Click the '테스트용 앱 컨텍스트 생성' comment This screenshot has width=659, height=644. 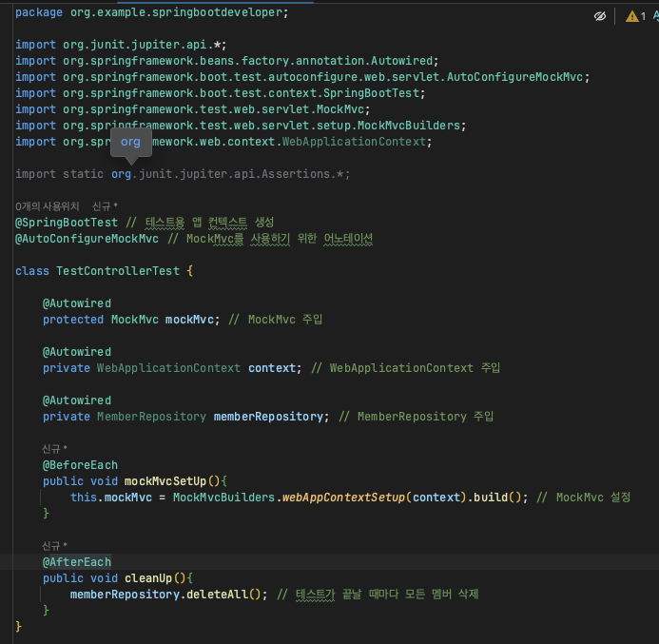[x=200, y=223]
